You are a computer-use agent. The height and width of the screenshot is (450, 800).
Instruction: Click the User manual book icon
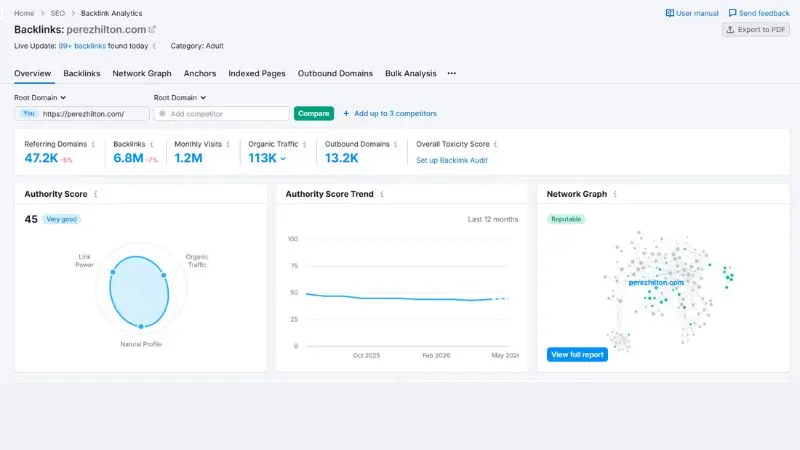coord(670,13)
